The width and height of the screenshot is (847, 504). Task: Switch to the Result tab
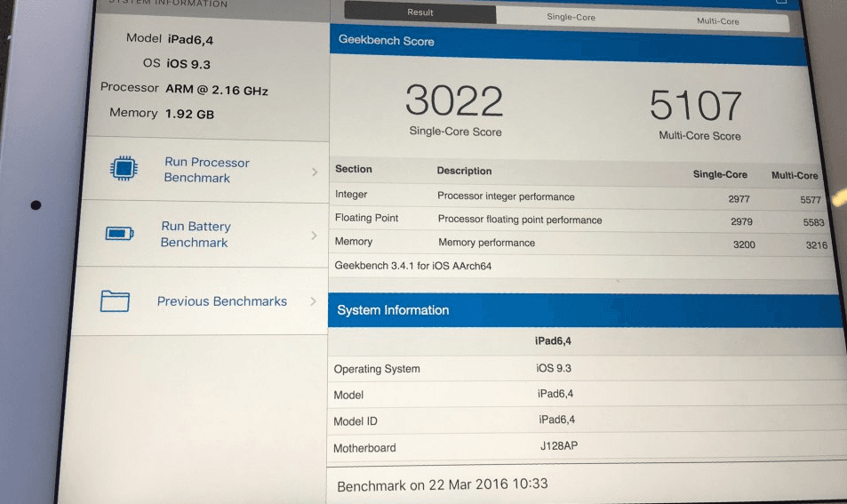pyautogui.click(x=420, y=13)
